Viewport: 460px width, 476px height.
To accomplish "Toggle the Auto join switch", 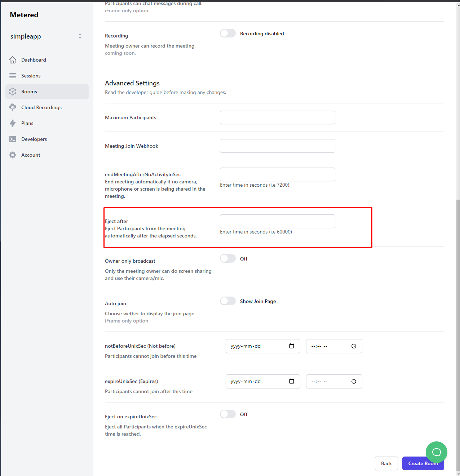I will (x=228, y=301).
